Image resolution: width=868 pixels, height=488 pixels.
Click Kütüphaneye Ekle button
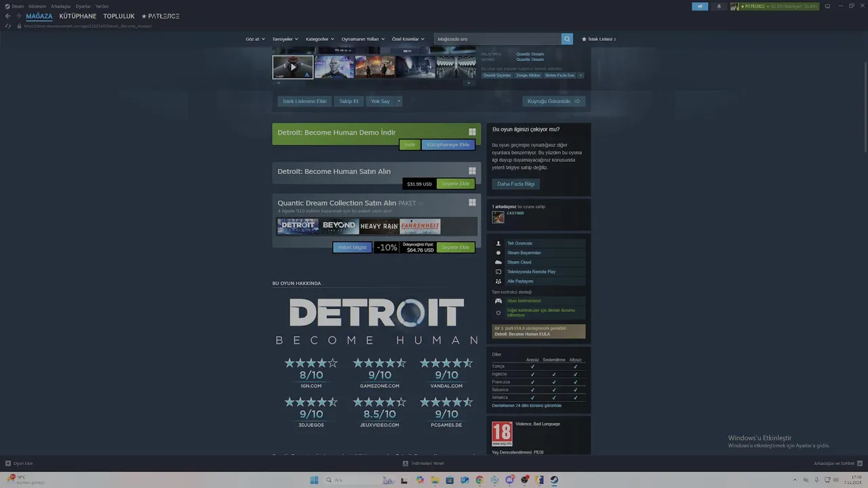click(x=448, y=144)
